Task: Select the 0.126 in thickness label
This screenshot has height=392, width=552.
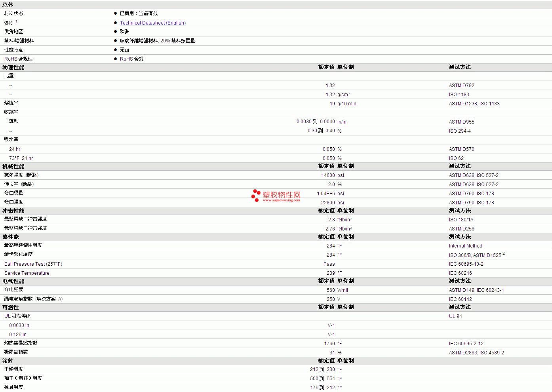Action: (18, 335)
